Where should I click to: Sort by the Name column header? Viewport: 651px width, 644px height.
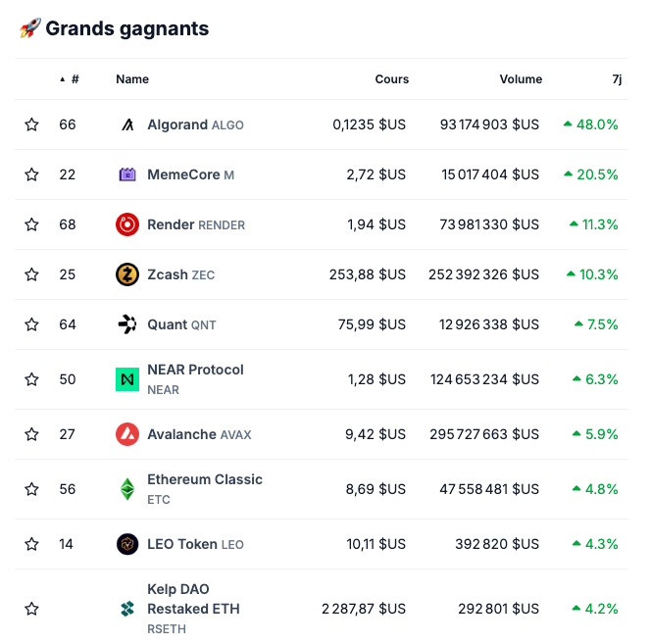pos(132,79)
